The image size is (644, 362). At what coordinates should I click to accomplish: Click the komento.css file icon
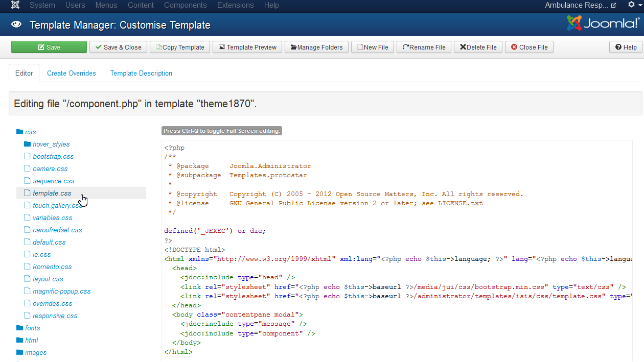click(28, 267)
